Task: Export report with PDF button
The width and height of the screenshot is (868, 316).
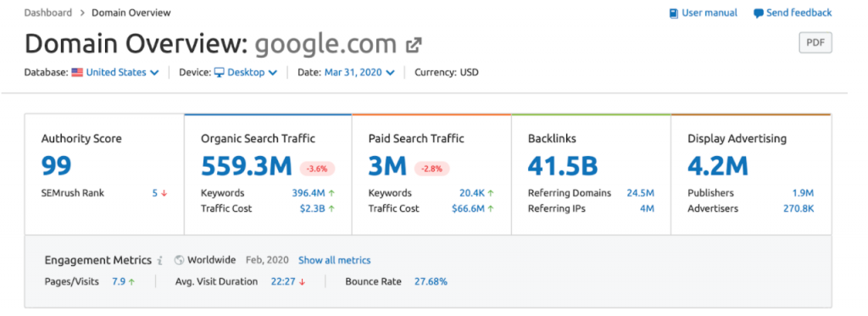Action: (x=815, y=42)
